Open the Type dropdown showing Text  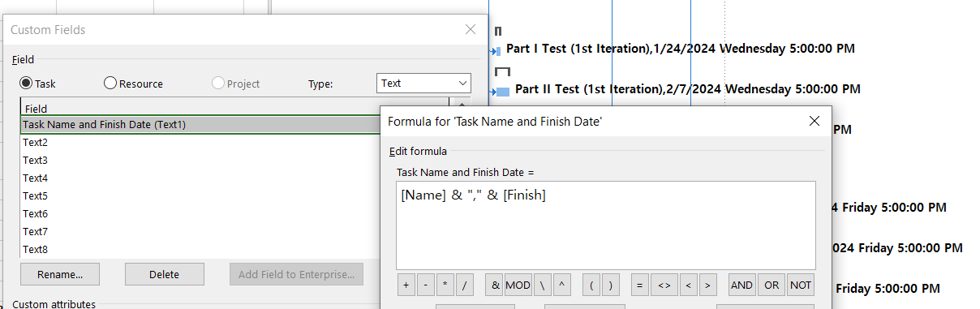click(x=423, y=83)
